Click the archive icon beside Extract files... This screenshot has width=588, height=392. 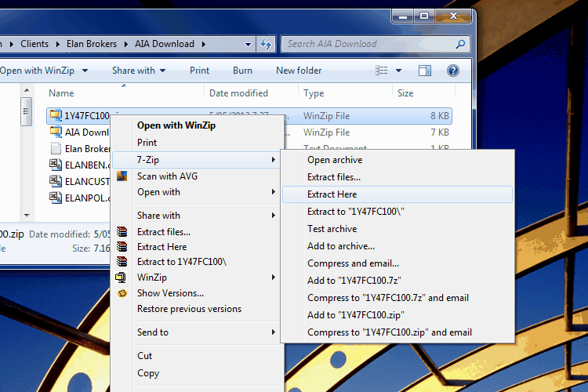(x=122, y=232)
